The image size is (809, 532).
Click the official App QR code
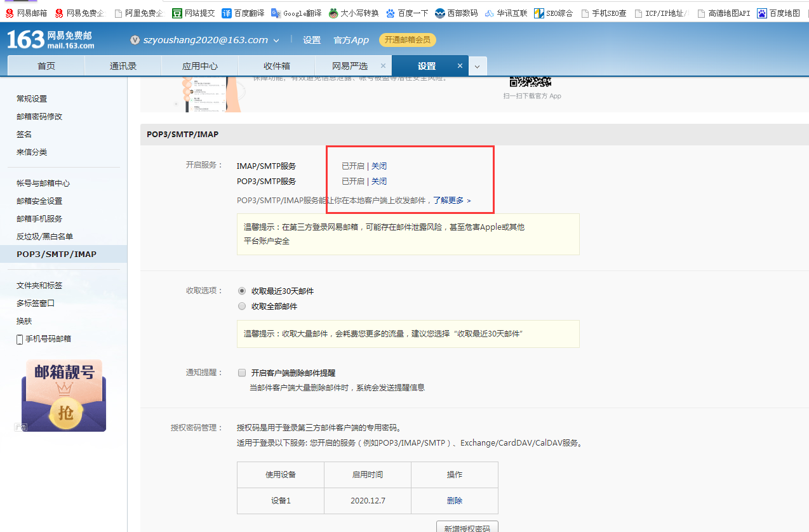point(532,81)
